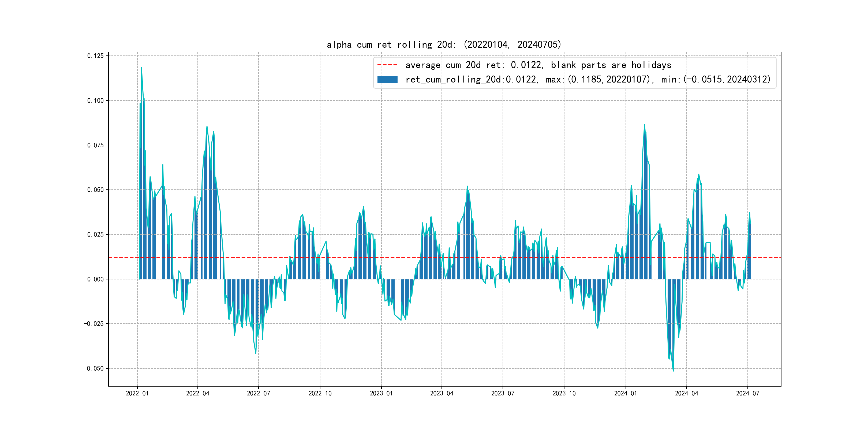This screenshot has width=868, height=434.
Task: Click the 2023-01 x-axis label
Action: [381, 393]
